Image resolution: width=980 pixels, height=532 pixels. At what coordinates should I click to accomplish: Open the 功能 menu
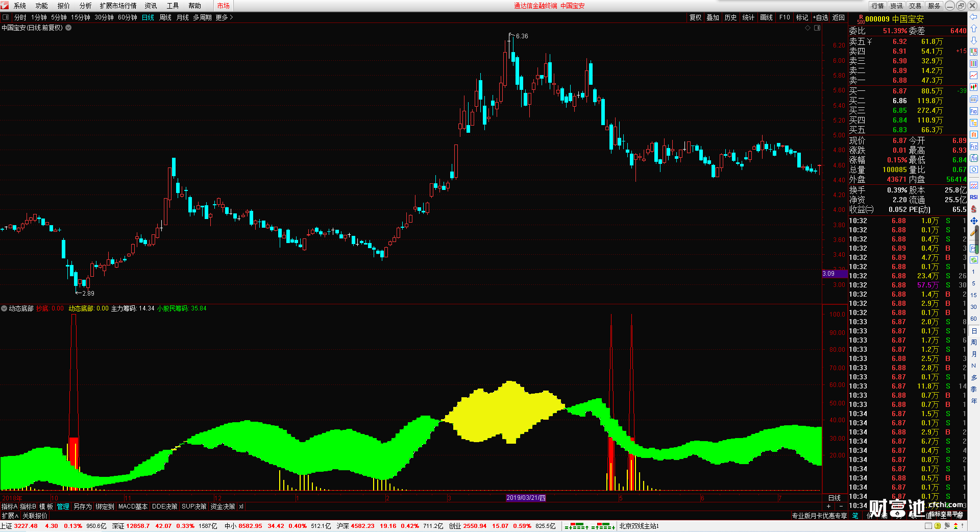42,6
